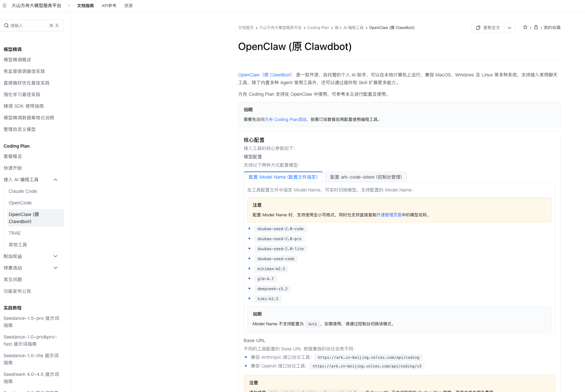Open 精调 SDK 使用指南 in sidebar

(24, 106)
